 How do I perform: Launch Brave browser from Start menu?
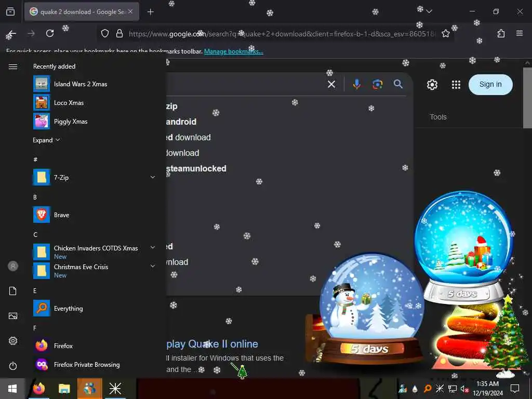point(94,215)
